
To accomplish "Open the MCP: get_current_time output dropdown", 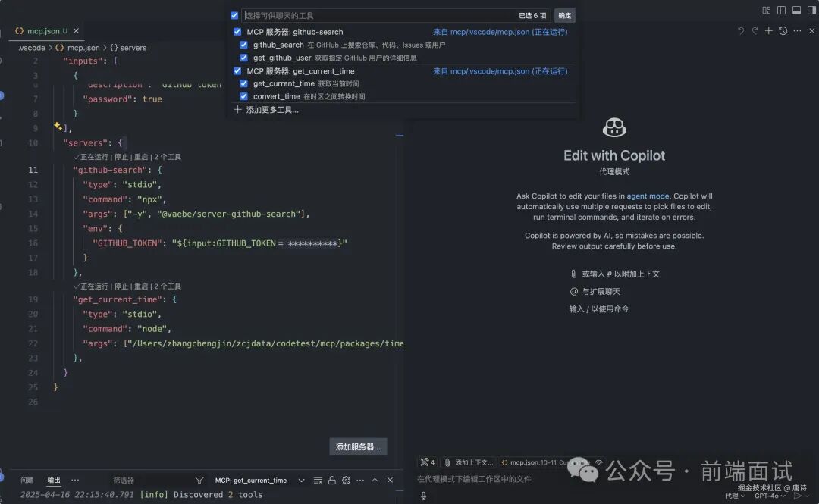I will point(259,480).
